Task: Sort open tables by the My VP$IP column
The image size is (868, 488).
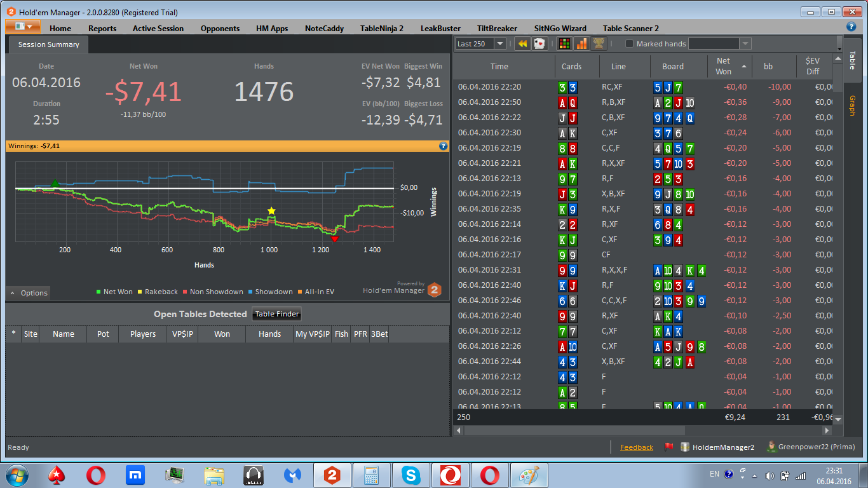Action: (x=313, y=334)
